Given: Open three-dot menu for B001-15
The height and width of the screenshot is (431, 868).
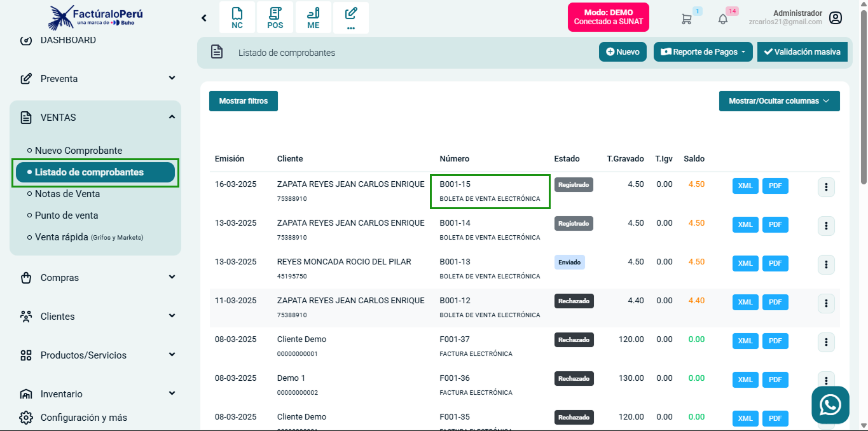Looking at the screenshot, I should (825, 187).
